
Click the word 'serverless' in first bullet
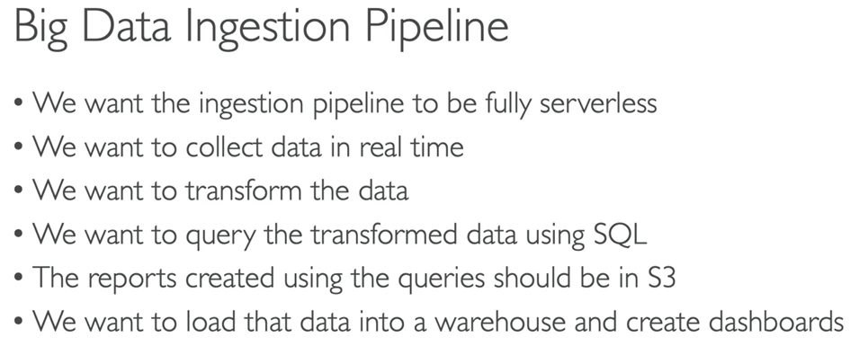click(598, 102)
